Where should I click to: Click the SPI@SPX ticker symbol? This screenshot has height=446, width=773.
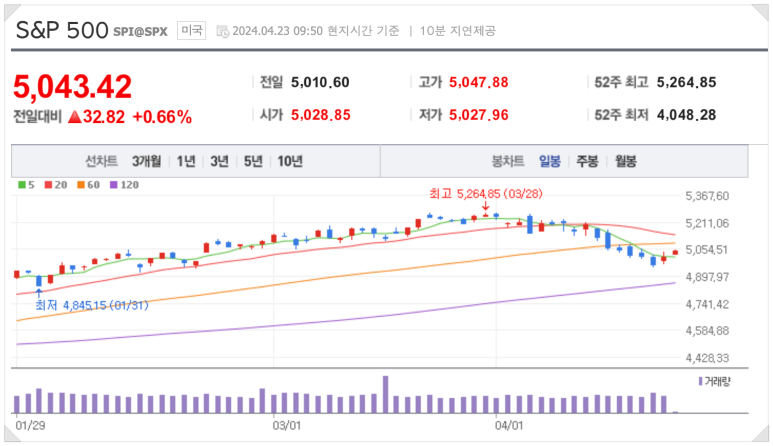pos(141,32)
